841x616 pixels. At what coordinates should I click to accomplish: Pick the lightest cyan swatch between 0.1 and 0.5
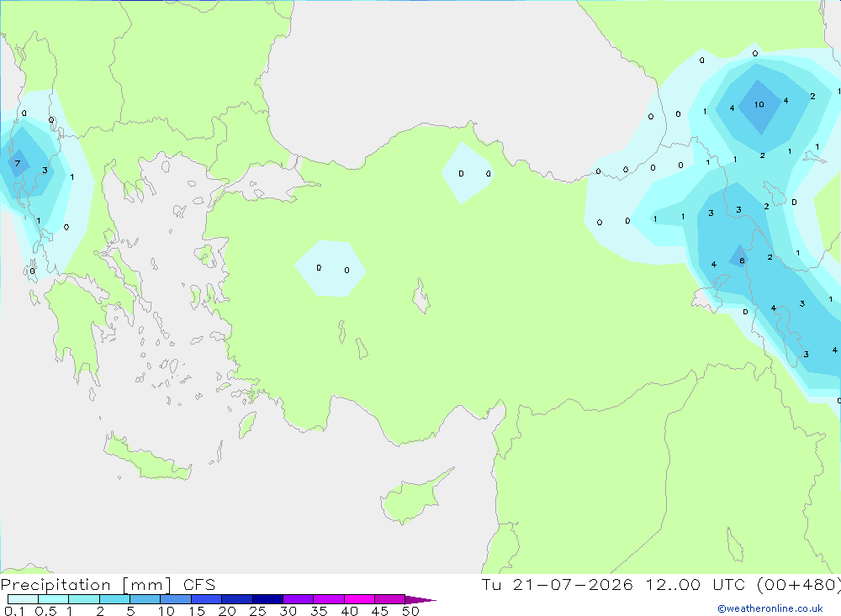[x=23, y=599]
